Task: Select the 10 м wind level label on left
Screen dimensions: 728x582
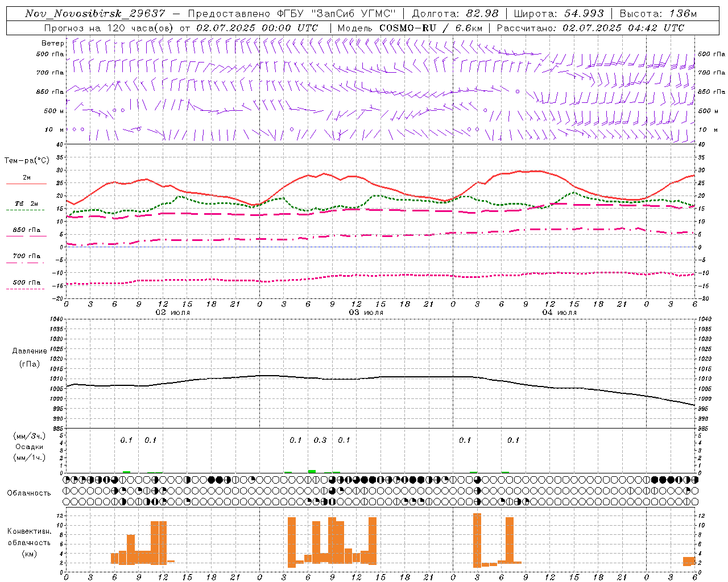Action: (54, 130)
